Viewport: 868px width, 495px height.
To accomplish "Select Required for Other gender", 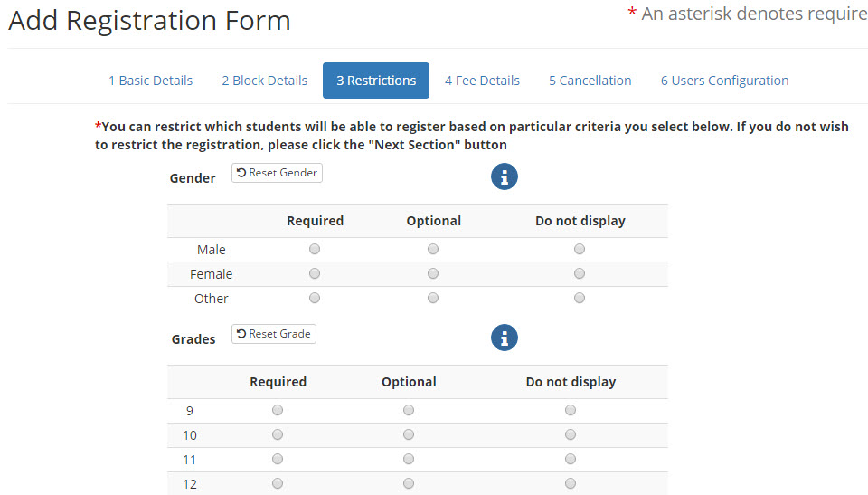I will (315, 298).
